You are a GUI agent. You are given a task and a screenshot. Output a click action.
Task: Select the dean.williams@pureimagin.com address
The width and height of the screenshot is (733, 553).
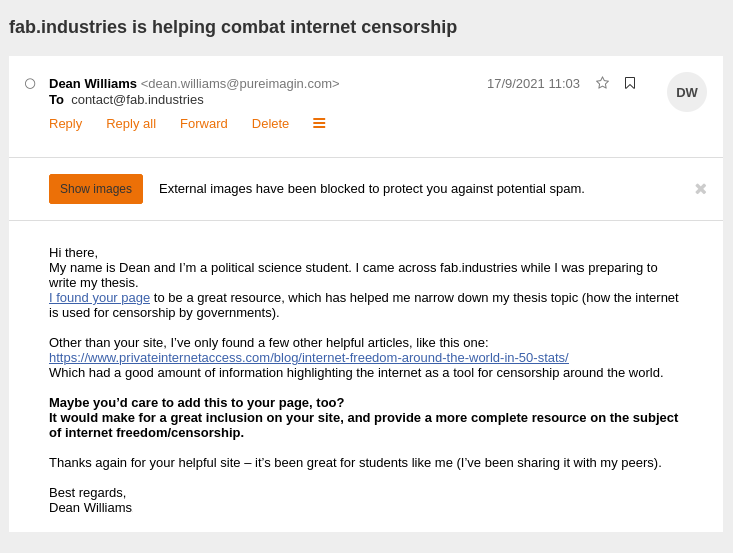pyautogui.click(x=240, y=84)
